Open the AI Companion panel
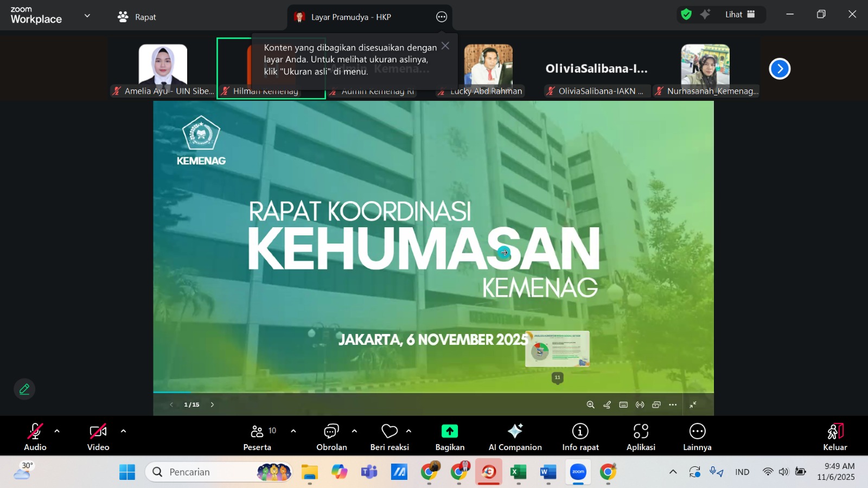This screenshot has width=868, height=488. click(x=515, y=436)
